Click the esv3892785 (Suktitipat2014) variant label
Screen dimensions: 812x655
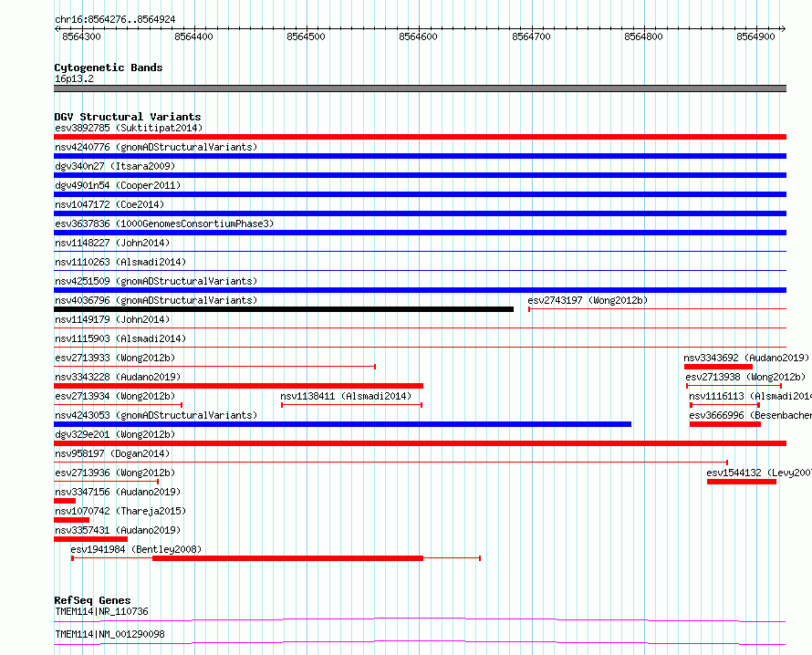(129, 128)
